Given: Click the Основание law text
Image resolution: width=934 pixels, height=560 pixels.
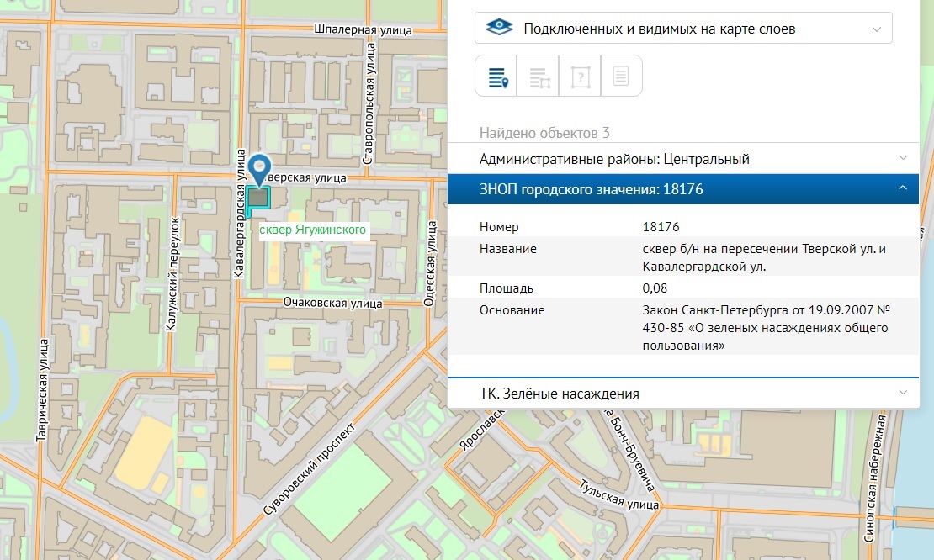Looking at the screenshot, I should pyautogui.click(x=763, y=327).
